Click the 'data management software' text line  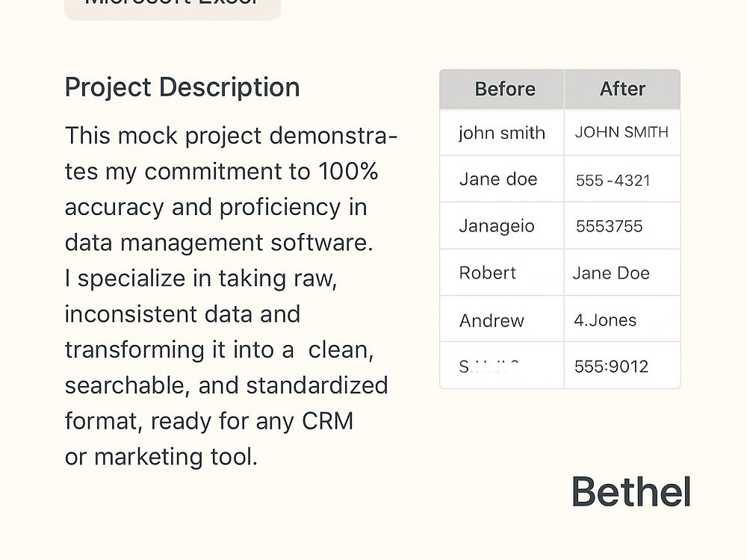(x=219, y=243)
